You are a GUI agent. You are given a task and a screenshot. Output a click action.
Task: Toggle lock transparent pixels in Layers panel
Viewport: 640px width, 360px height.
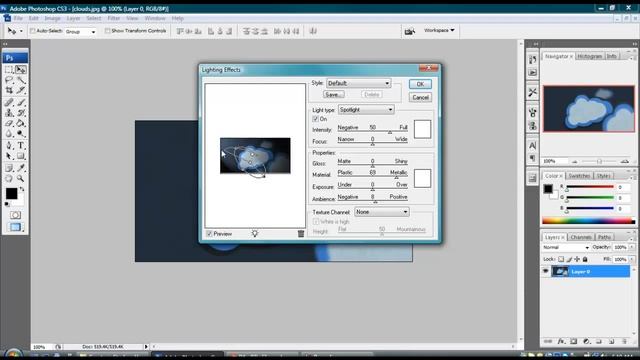(x=561, y=259)
